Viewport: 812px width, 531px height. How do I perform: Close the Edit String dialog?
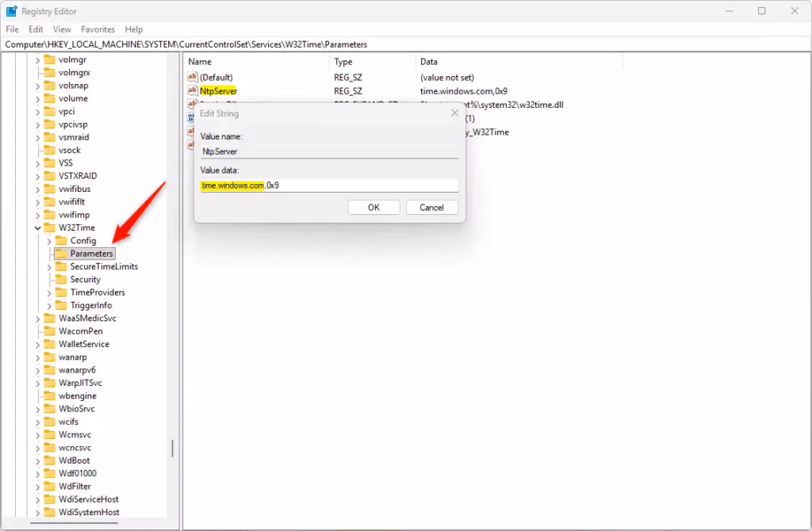pos(454,113)
